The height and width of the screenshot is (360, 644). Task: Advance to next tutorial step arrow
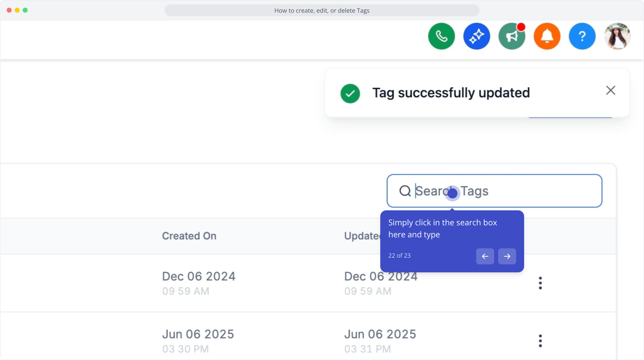point(507,256)
